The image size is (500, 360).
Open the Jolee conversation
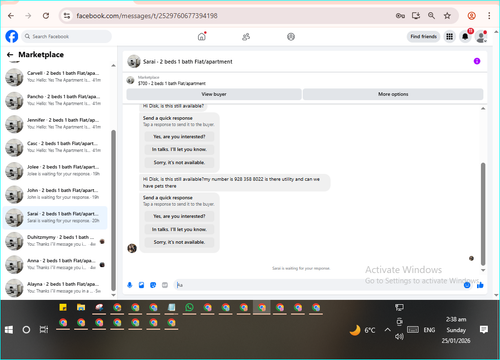tap(55, 170)
